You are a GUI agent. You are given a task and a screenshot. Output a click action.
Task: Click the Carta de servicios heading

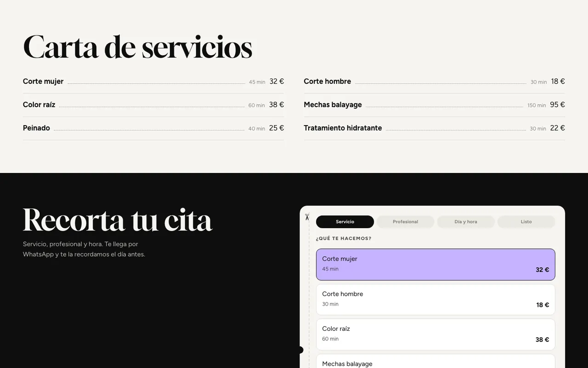tap(137, 47)
